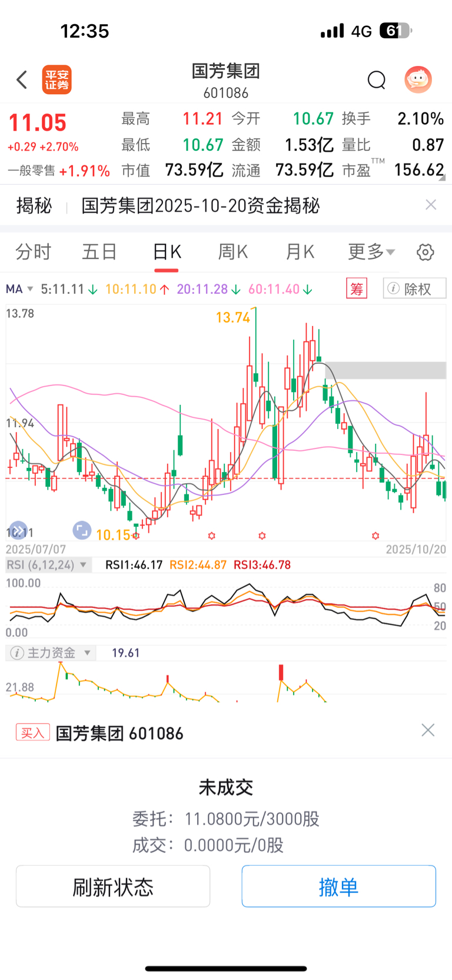Tap the battery indicator in status bar
Viewport: 452px width, 980px height.
395,31
